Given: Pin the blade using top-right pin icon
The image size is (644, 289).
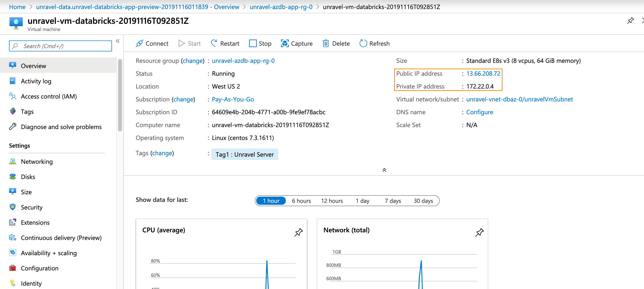Looking at the screenshot, I should point(630,21).
